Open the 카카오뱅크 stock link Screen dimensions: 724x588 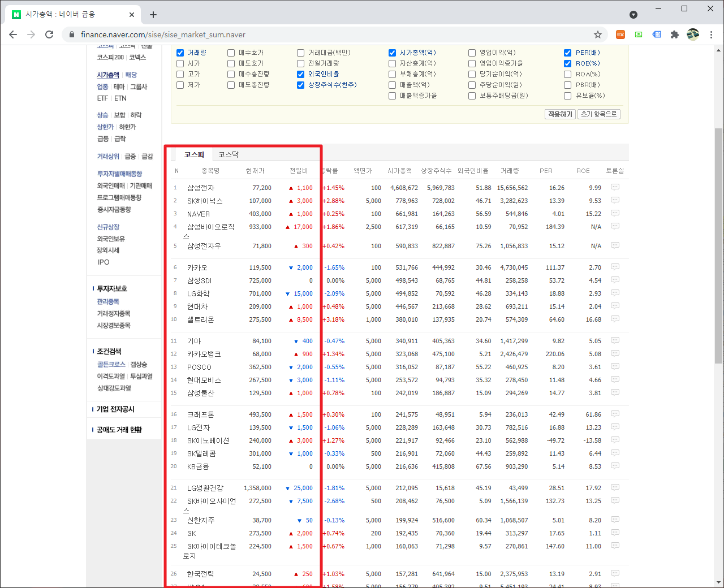pyautogui.click(x=204, y=354)
